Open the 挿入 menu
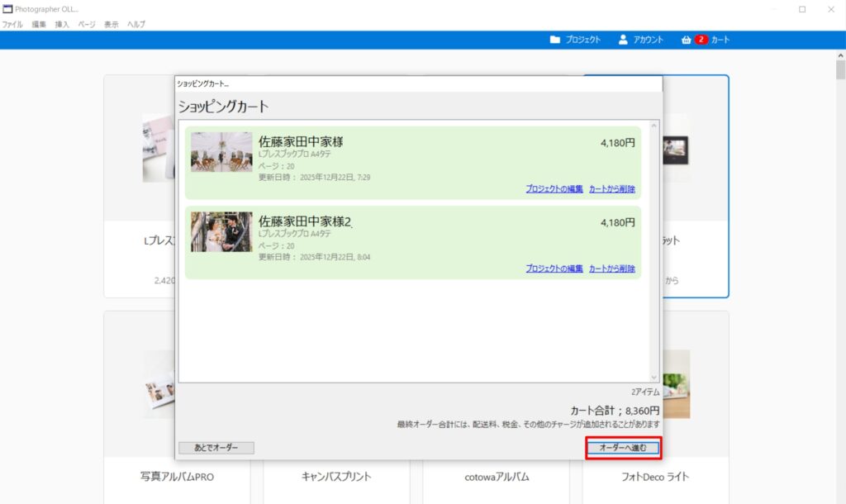Screen dimensions: 846x504 tap(62, 25)
